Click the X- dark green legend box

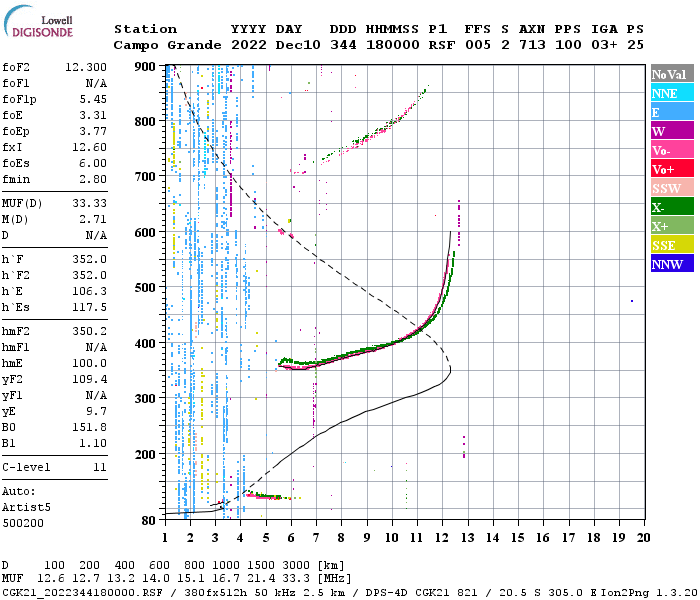point(672,207)
